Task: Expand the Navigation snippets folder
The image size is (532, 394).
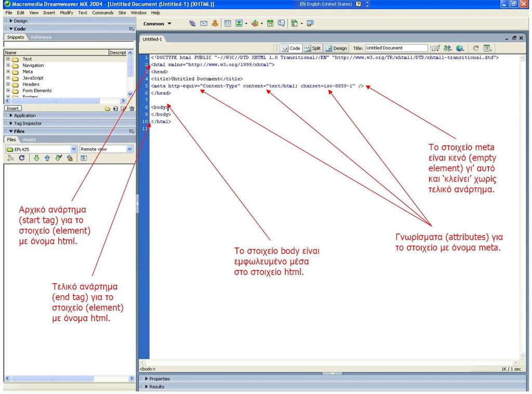Action: pyautogui.click(x=8, y=65)
